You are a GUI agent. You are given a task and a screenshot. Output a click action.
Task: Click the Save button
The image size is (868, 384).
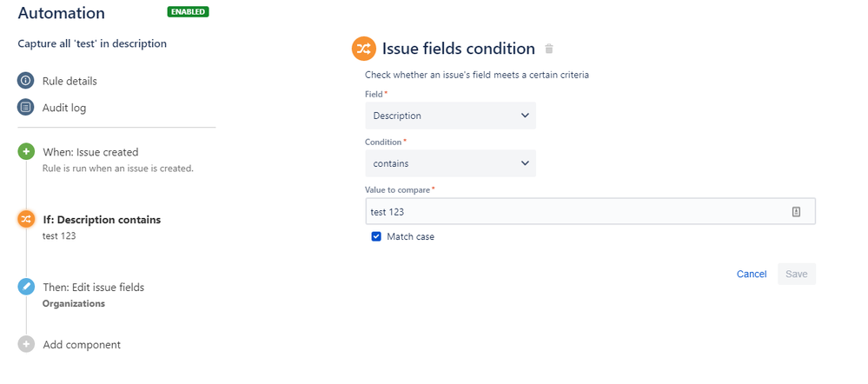pos(797,274)
